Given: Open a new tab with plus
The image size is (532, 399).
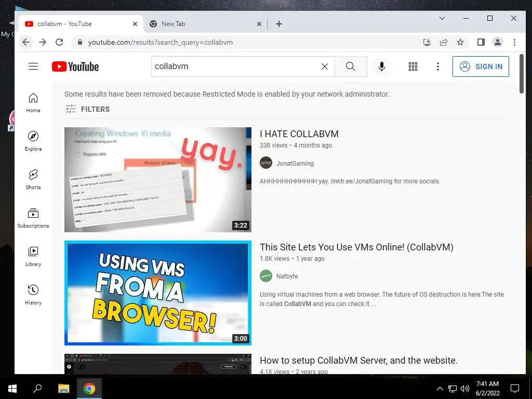Looking at the screenshot, I should (279, 24).
